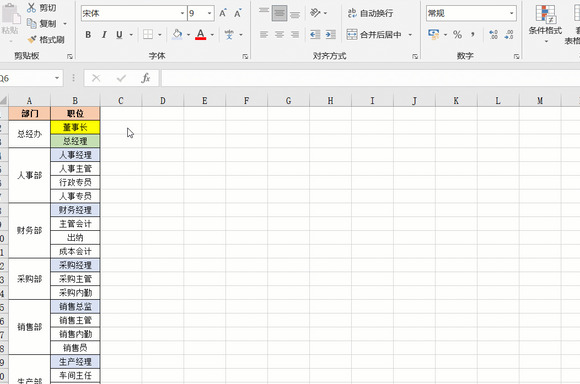Image resolution: width=580 pixels, height=384 pixels.
Task: Open the Merge and Center dropdown arrow
Action: pos(410,35)
